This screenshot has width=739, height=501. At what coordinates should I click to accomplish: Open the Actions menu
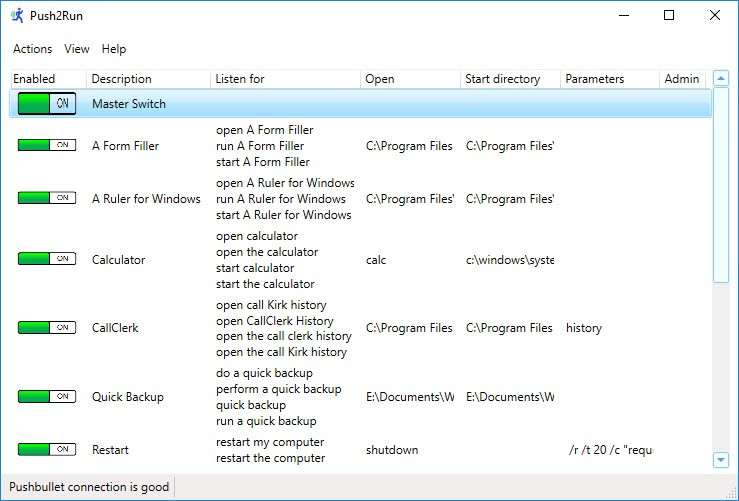click(33, 49)
